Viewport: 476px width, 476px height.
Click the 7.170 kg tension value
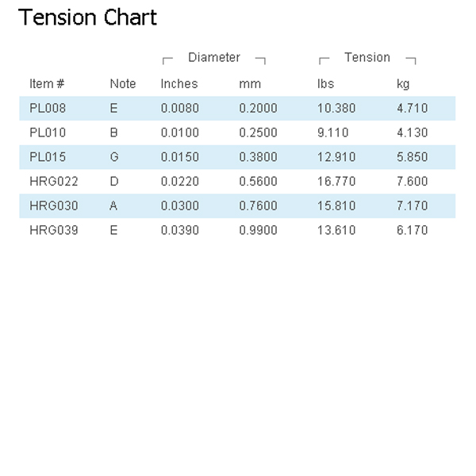tap(413, 205)
